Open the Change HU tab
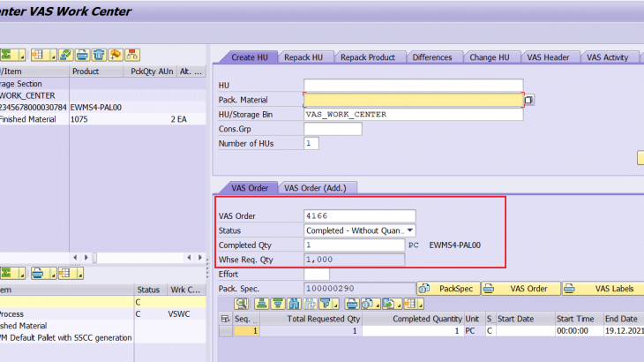Viewport: 644px width, 362px height. [x=489, y=57]
